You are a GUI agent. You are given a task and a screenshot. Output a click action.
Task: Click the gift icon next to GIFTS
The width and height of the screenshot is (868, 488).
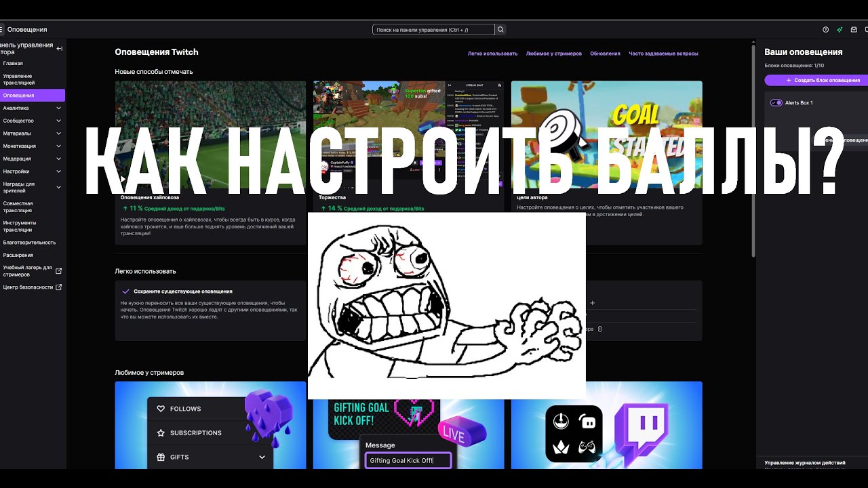(x=161, y=457)
